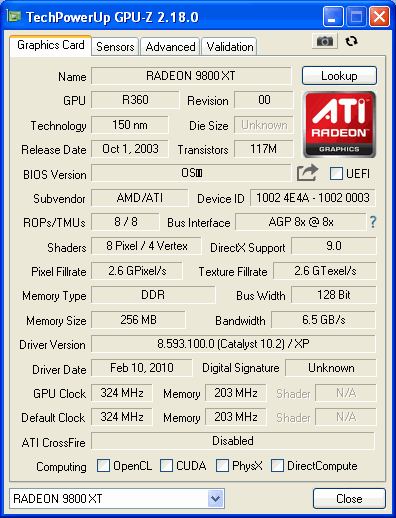Click the Revision field showing 00
396x518 pixels.
point(264,100)
